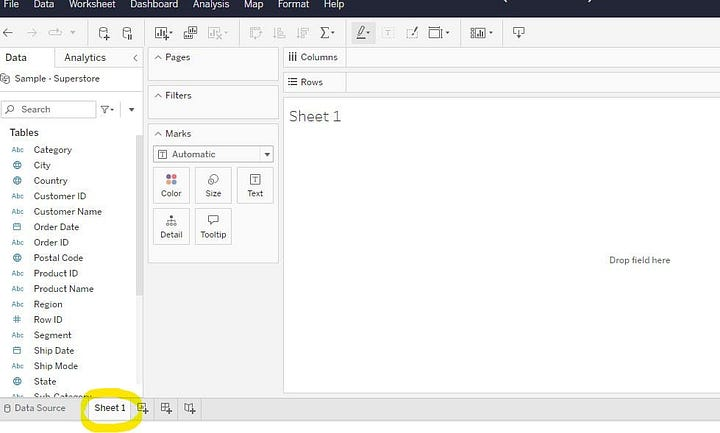Select the Row ID field

[x=48, y=320]
